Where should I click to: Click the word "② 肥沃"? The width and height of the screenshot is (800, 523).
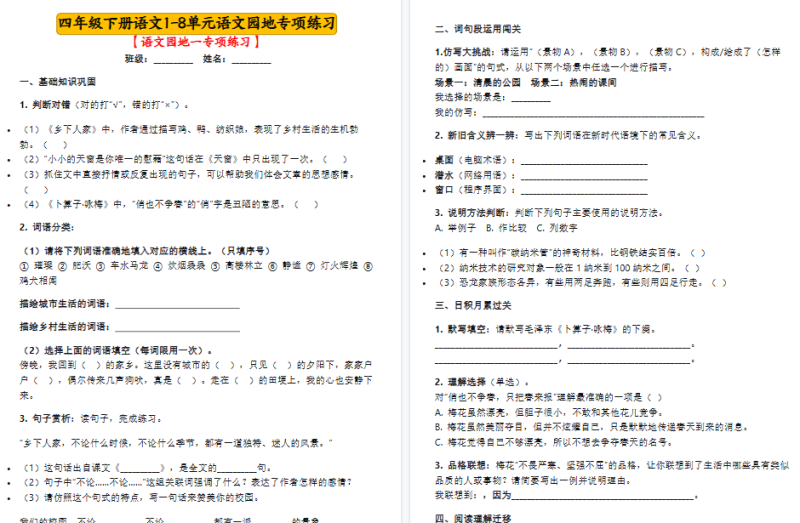click(x=74, y=266)
